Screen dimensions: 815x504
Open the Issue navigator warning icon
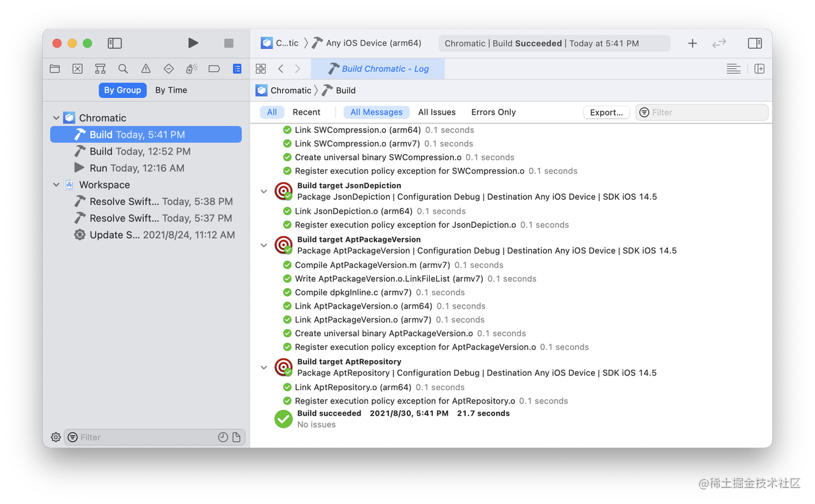point(146,69)
